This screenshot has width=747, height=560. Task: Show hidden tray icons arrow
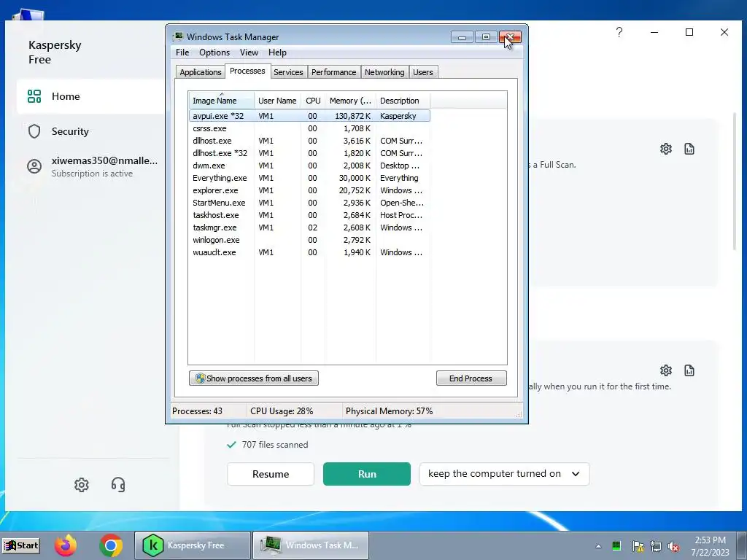coord(598,546)
